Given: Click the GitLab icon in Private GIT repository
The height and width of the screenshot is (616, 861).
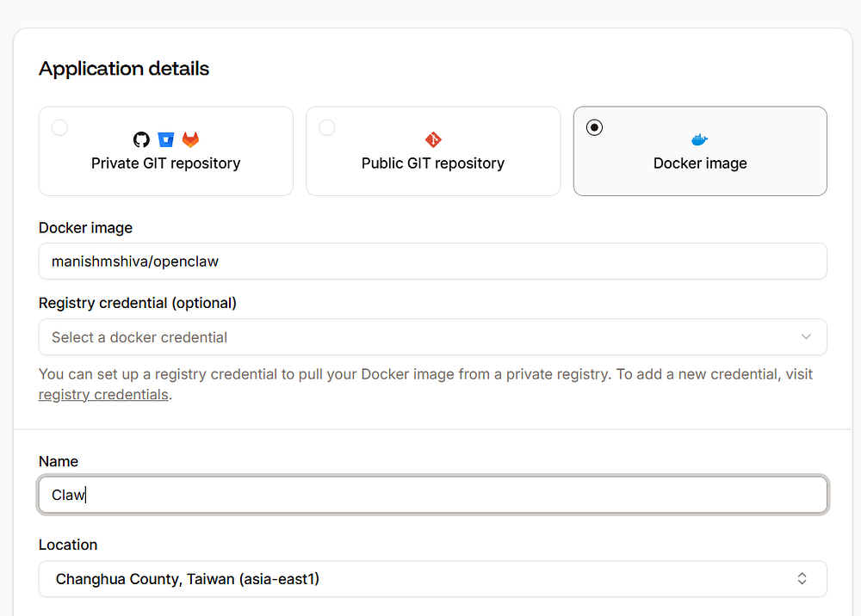Looking at the screenshot, I should 189,139.
